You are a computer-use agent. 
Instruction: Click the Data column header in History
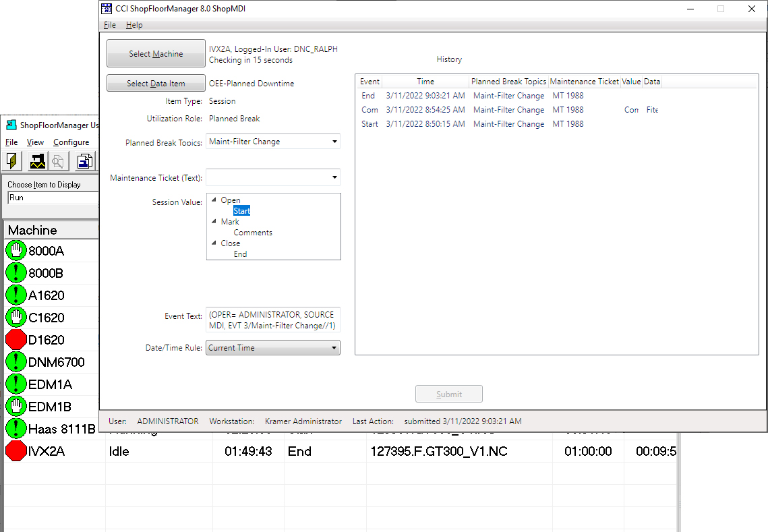coord(651,82)
